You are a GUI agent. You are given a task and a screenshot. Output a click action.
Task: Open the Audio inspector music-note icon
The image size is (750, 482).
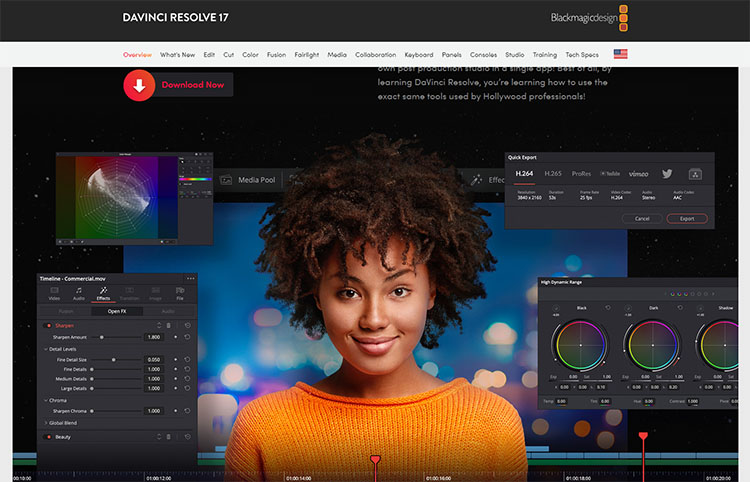click(79, 290)
